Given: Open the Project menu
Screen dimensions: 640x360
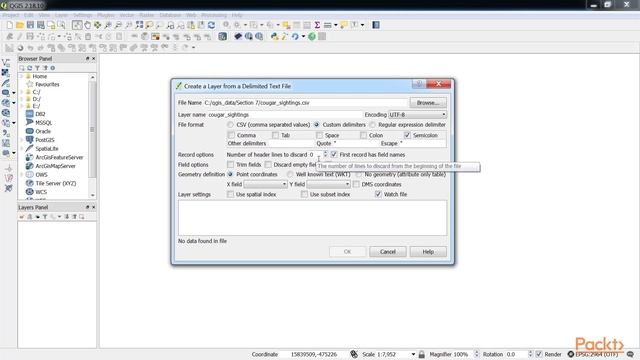Looking at the screenshot, I should [x=11, y=15].
